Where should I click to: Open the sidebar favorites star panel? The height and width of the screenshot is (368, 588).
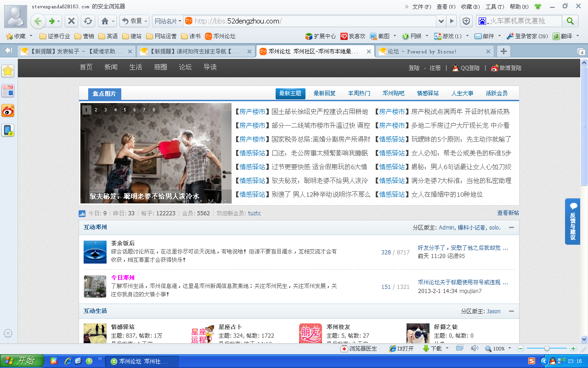tap(8, 70)
